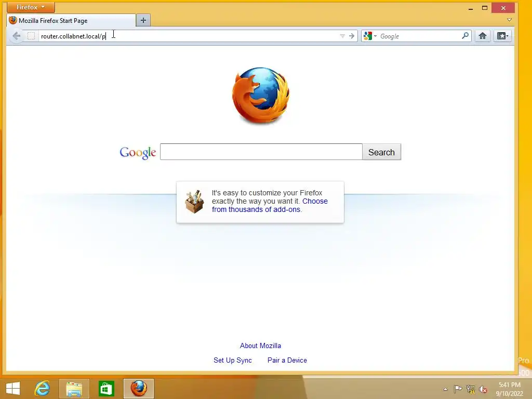Open the About Mozilla link

click(260, 345)
